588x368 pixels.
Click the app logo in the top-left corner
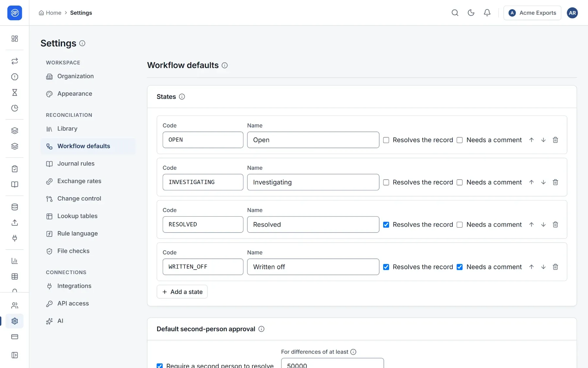[15, 13]
